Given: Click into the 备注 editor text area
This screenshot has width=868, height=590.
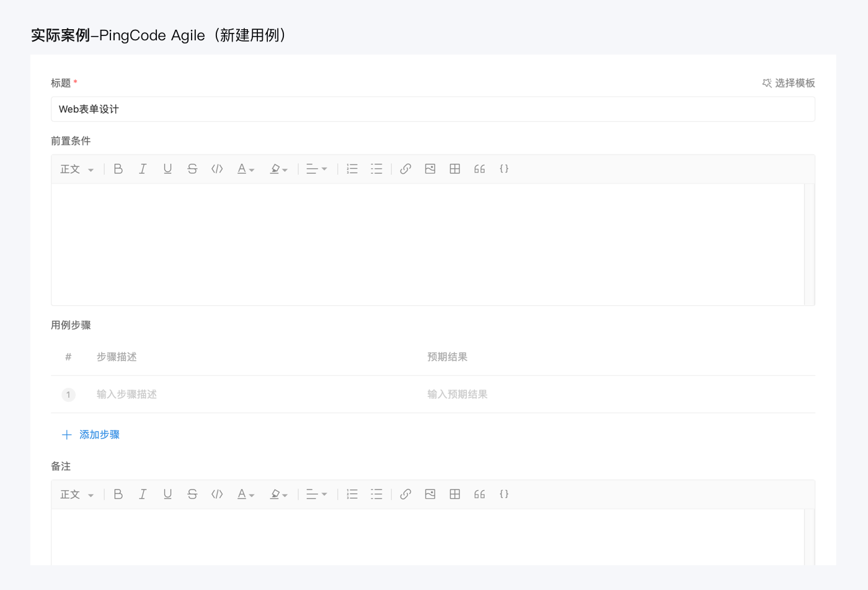Looking at the screenshot, I should pos(428,537).
